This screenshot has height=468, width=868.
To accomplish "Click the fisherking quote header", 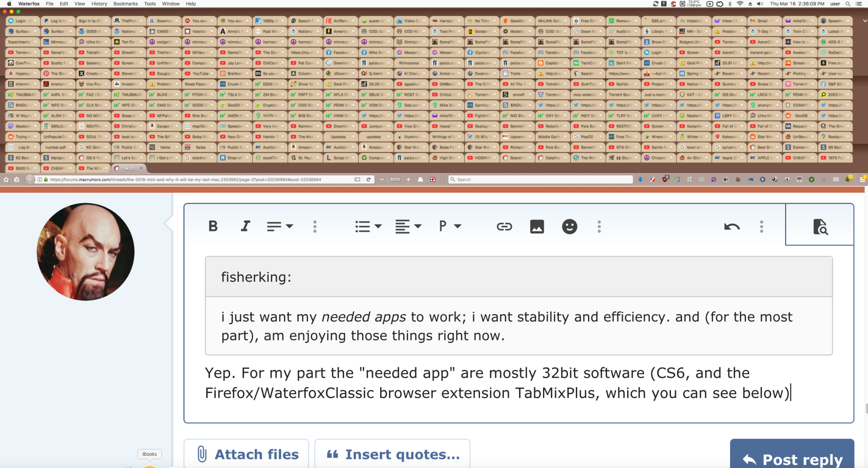I will pos(519,277).
